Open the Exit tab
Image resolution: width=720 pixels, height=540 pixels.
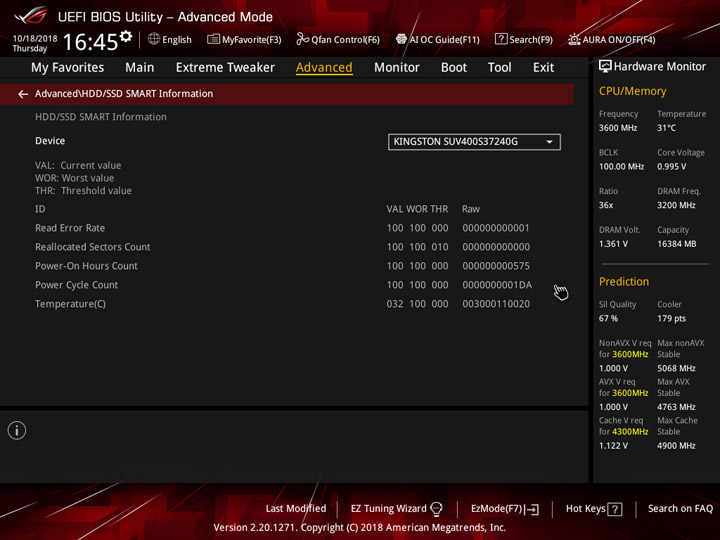tap(543, 68)
